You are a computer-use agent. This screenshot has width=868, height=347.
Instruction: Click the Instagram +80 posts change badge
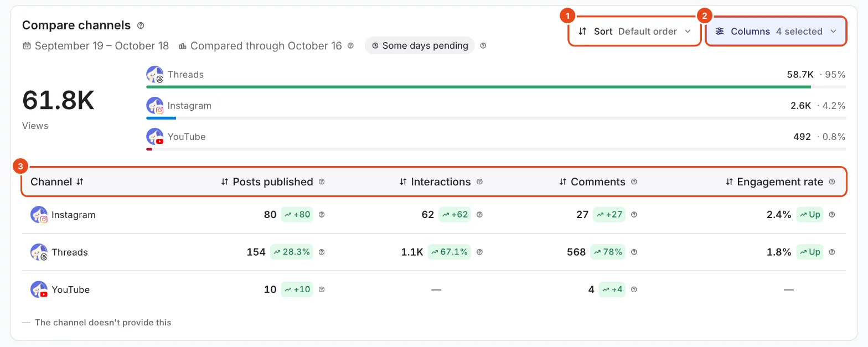[297, 215]
